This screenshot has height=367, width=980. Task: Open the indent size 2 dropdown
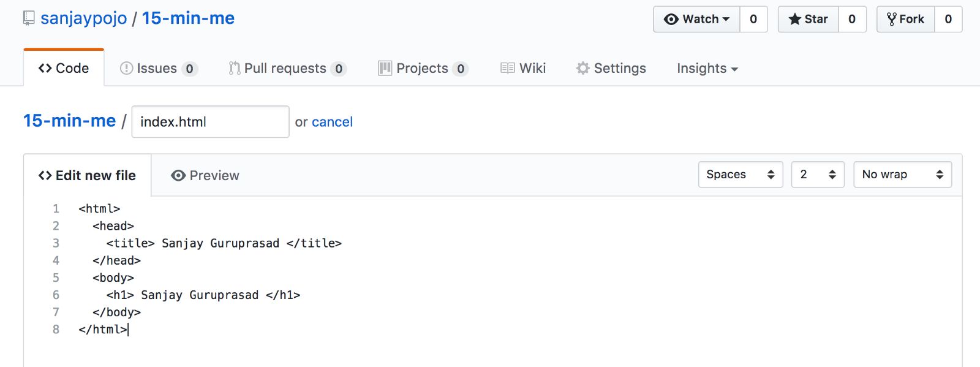[x=818, y=175]
